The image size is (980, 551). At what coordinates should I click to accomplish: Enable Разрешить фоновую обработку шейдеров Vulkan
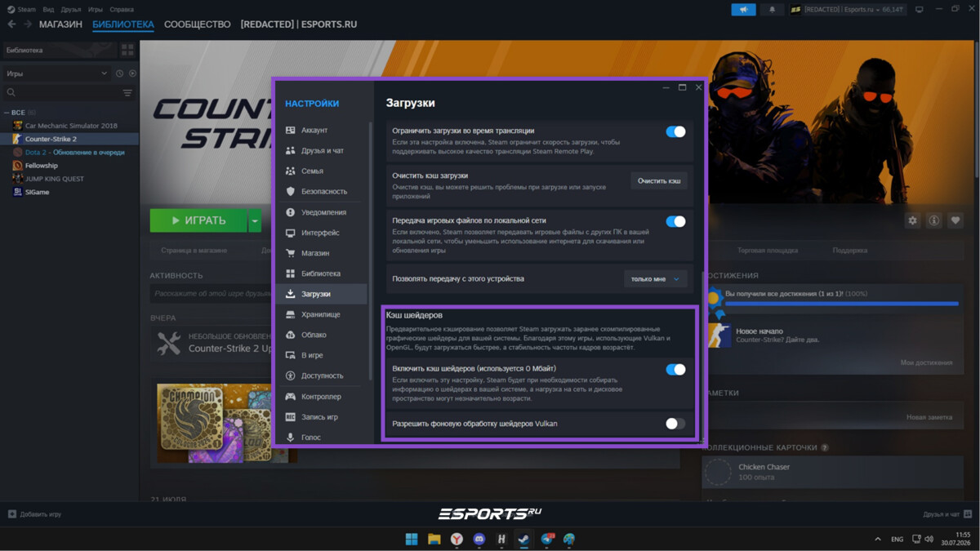tap(675, 424)
